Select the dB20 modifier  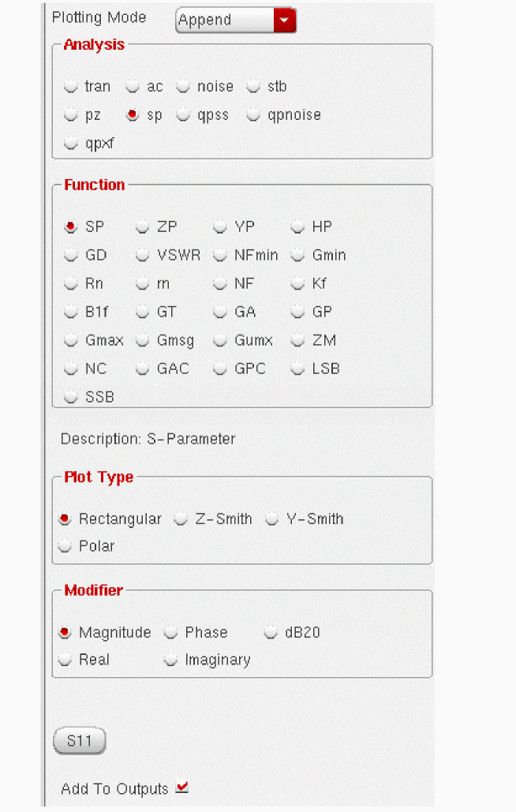pos(271,633)
